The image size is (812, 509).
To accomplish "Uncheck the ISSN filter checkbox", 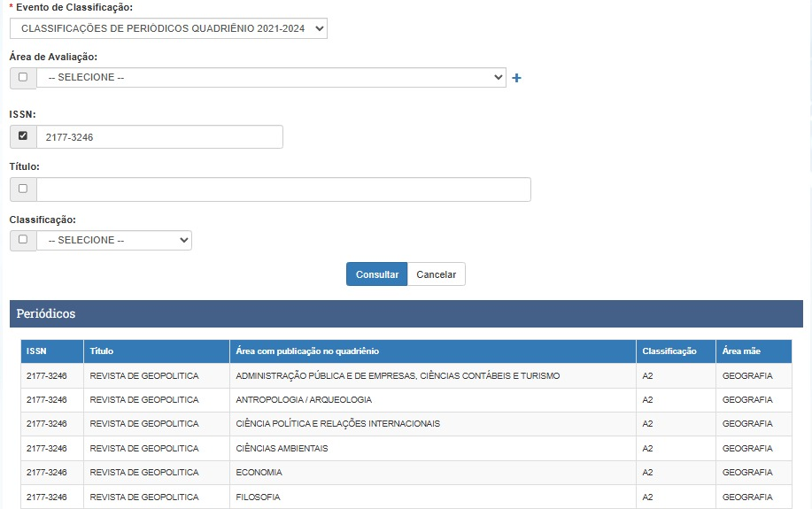I will pos(23,136).
